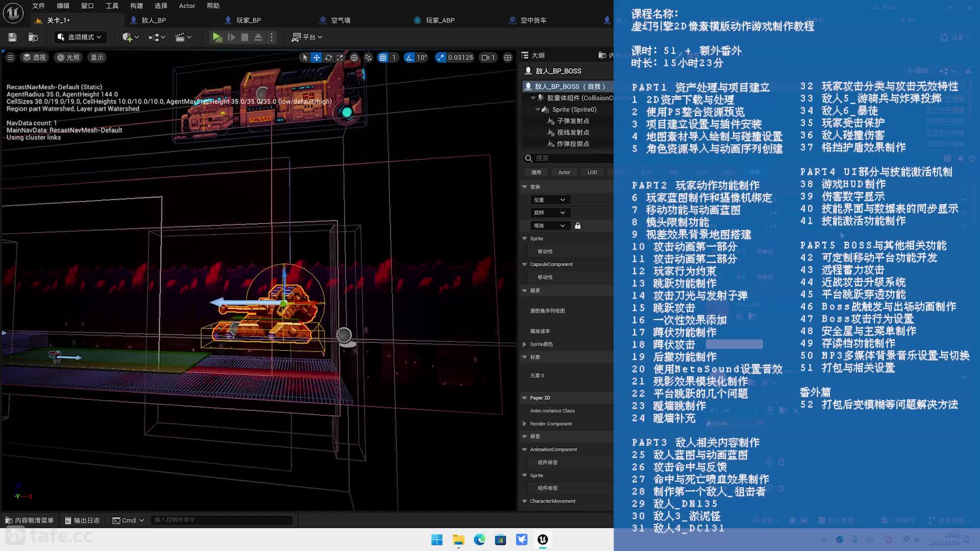980x551 pixels.
Task: Expand the CapsuleComponent tree item
Action: click(x=525, y=264)
